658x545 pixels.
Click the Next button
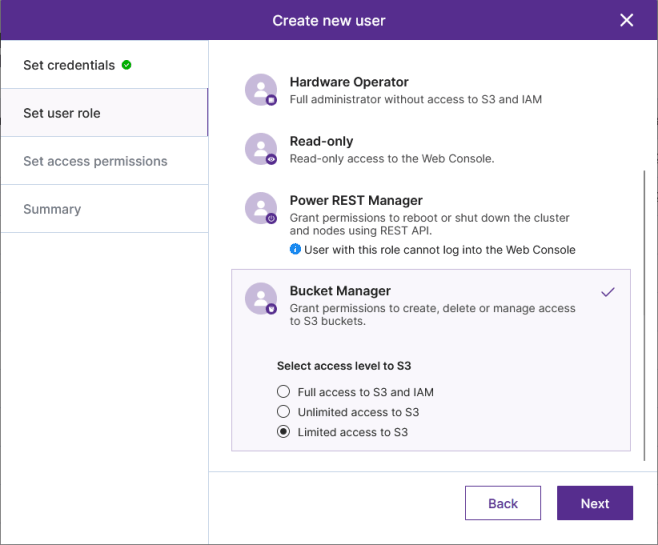(595, 503)
